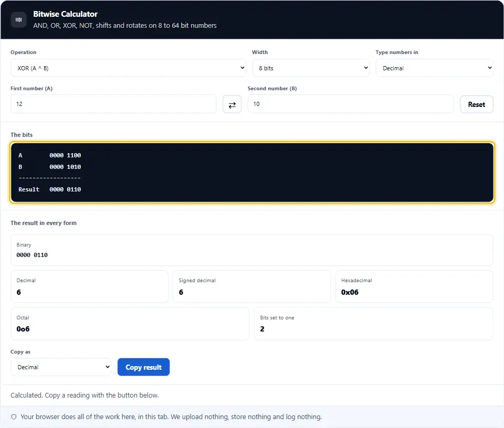Click the header subtitle about AND, OR, XOR

125,25
